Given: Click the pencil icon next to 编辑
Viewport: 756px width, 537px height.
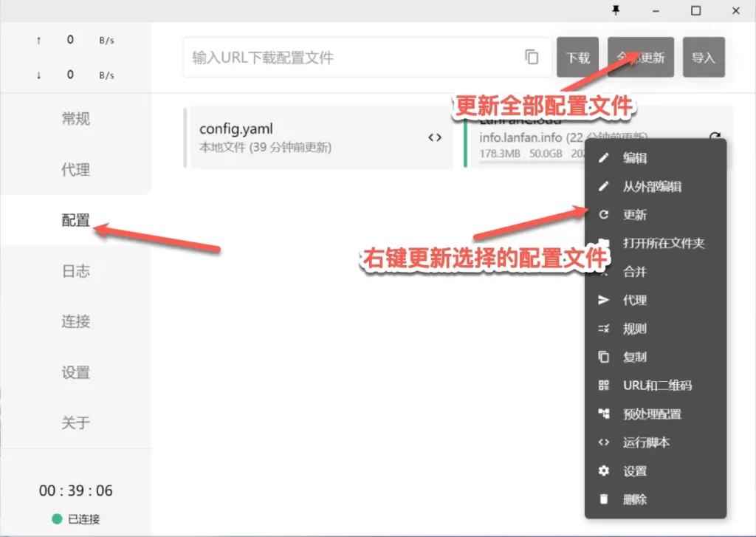Looking at the screenshot, I should (x=603, y=157).
